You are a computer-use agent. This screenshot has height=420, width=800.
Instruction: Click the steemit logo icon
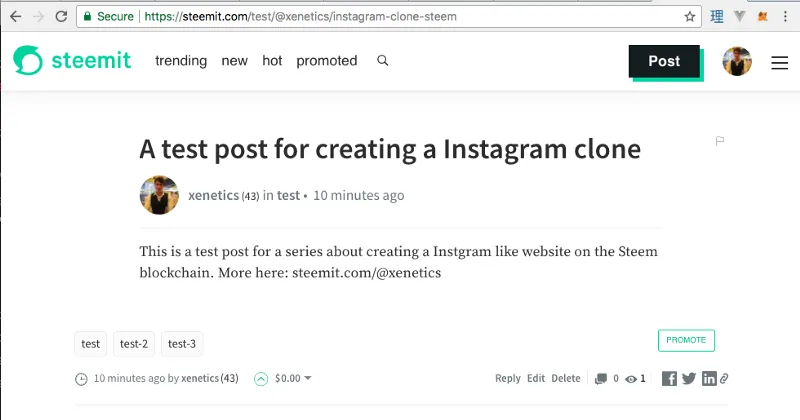(28, 60)
